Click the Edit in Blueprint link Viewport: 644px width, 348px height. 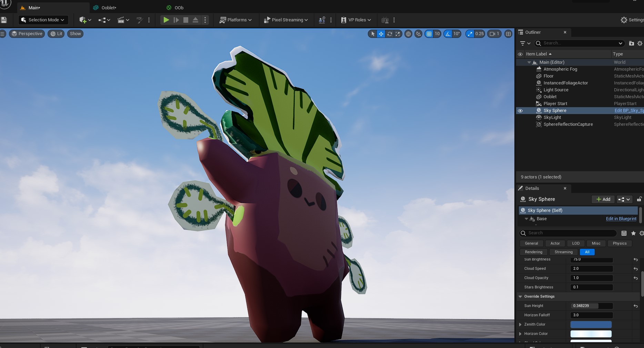621,219
